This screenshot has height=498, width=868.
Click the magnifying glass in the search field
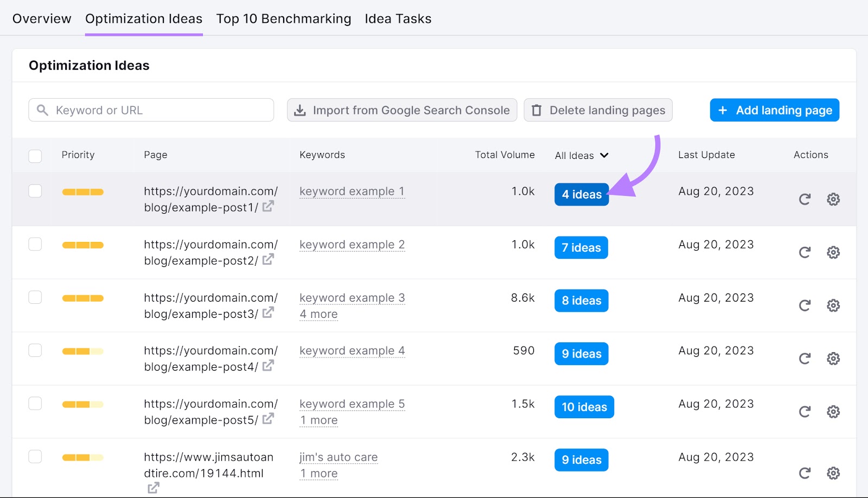42,110
